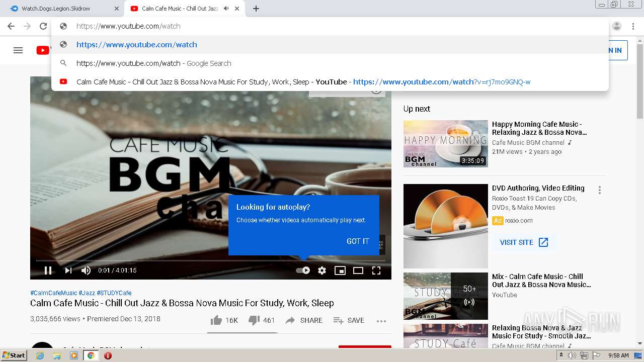Reload the current page

43,26
